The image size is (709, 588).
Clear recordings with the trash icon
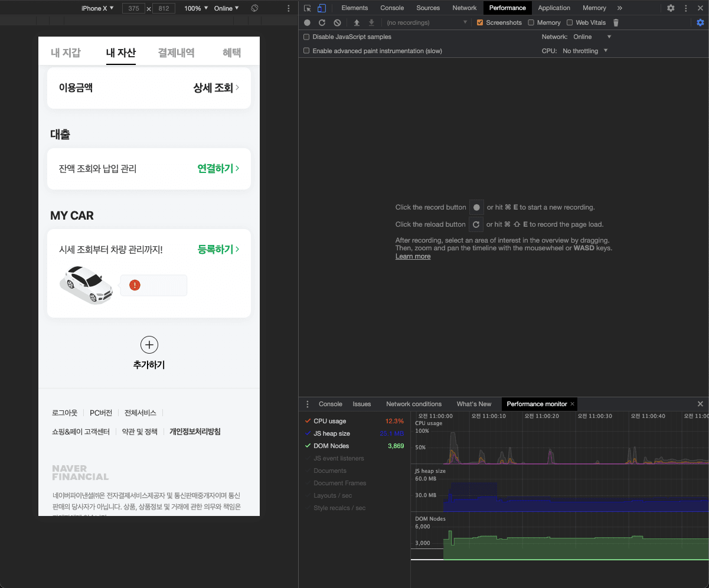tap(615, 22)
